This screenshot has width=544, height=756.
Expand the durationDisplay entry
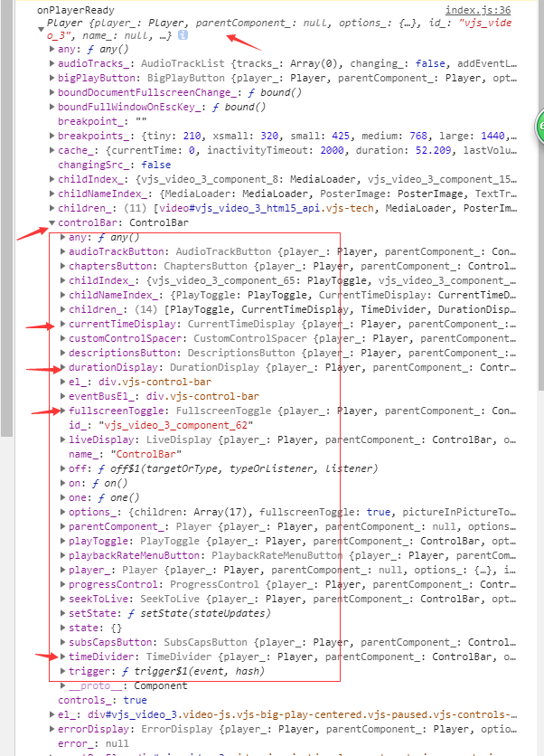coord(62,367)
